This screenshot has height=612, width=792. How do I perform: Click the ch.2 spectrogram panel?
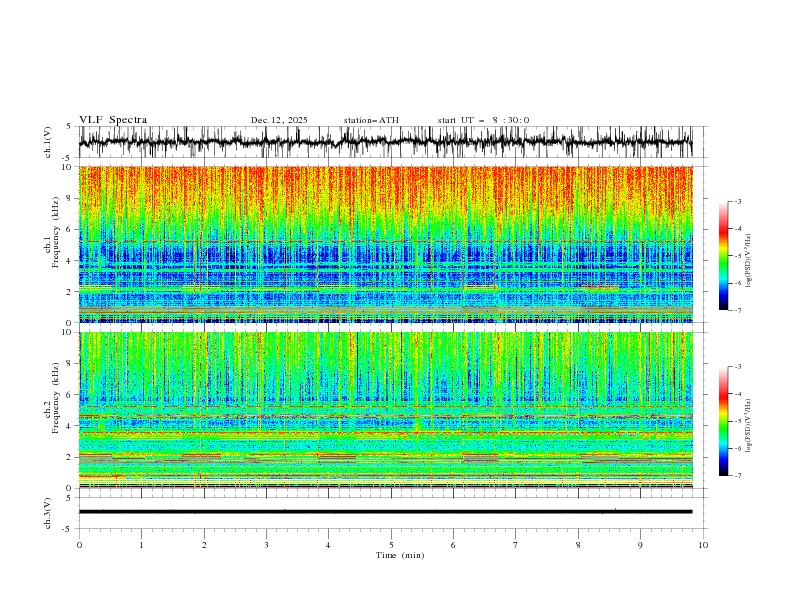[x=385, y=410]
